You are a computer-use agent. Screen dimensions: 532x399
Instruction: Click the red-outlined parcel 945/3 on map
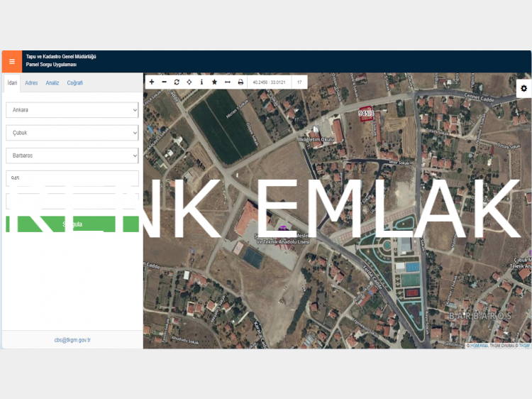pos(366,114)
